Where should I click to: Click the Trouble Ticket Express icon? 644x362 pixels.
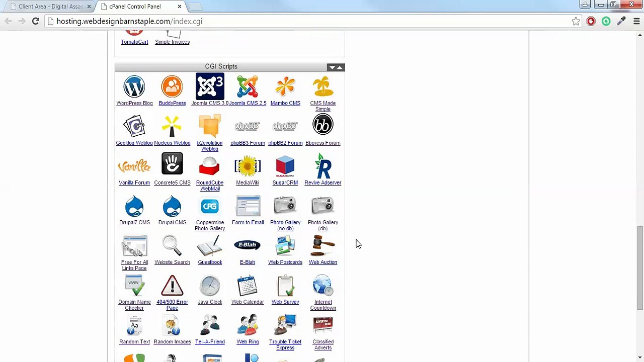[x=285, y=325]
